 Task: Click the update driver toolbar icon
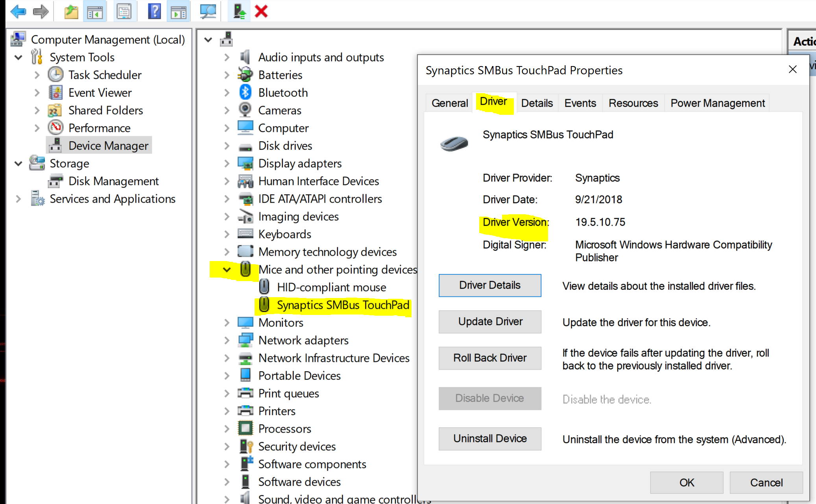239,11
